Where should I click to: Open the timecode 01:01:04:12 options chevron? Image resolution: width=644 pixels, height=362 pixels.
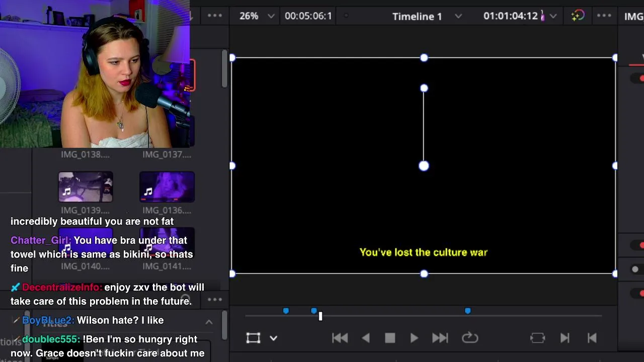[553, 16]
